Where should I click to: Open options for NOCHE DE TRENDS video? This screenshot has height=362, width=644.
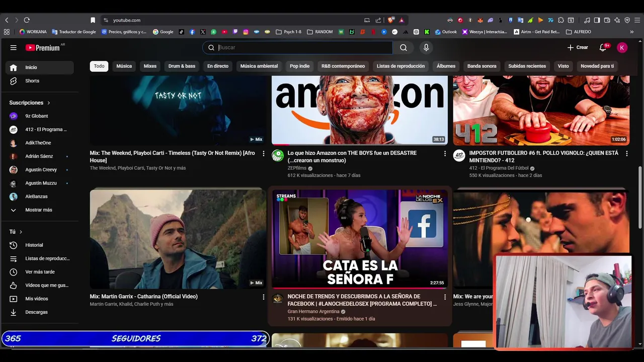[445, 297]
